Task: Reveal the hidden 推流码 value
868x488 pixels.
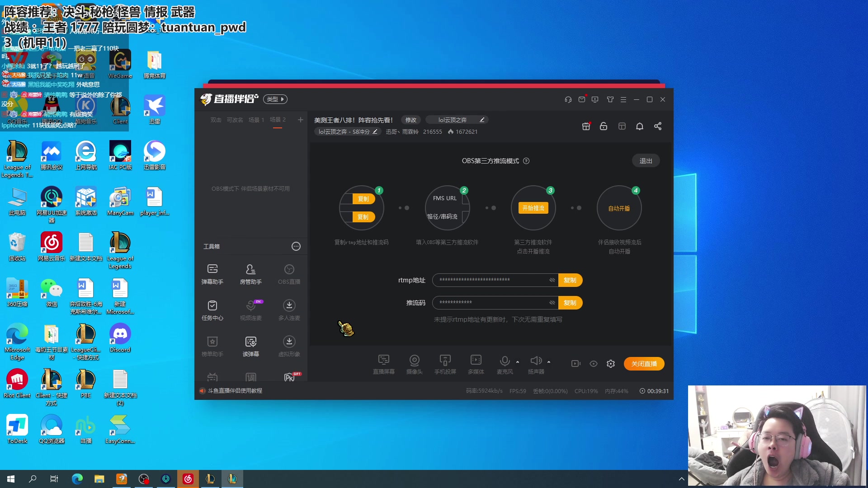Action: [552, 303]
